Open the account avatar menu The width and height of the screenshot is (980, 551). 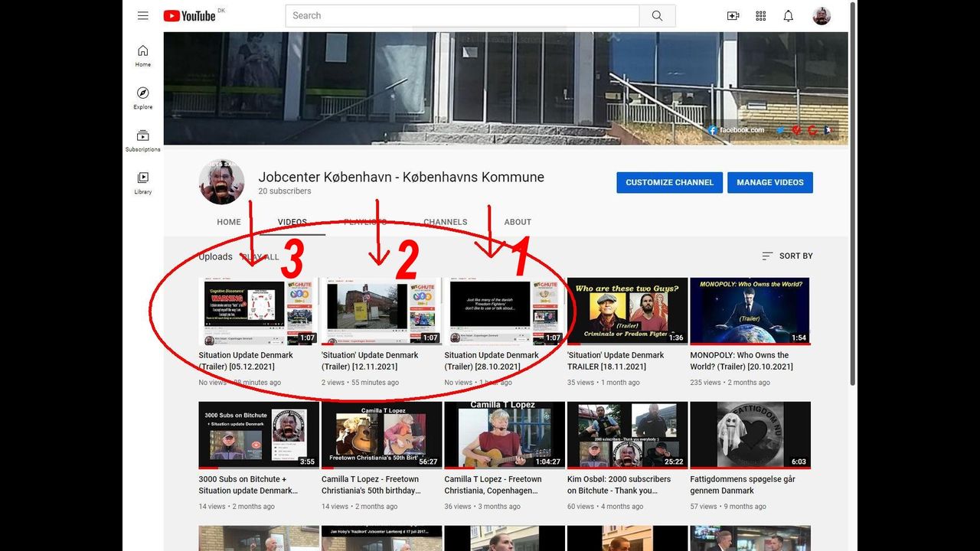pyautogui.click(x=822, y=16)
